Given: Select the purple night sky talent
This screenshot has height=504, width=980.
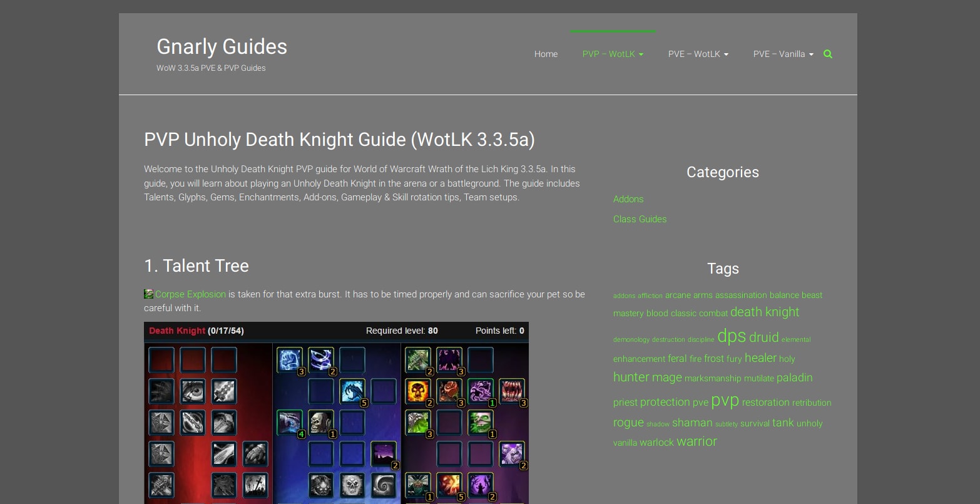Looking at the screenshot, I should tap(383, 454).
